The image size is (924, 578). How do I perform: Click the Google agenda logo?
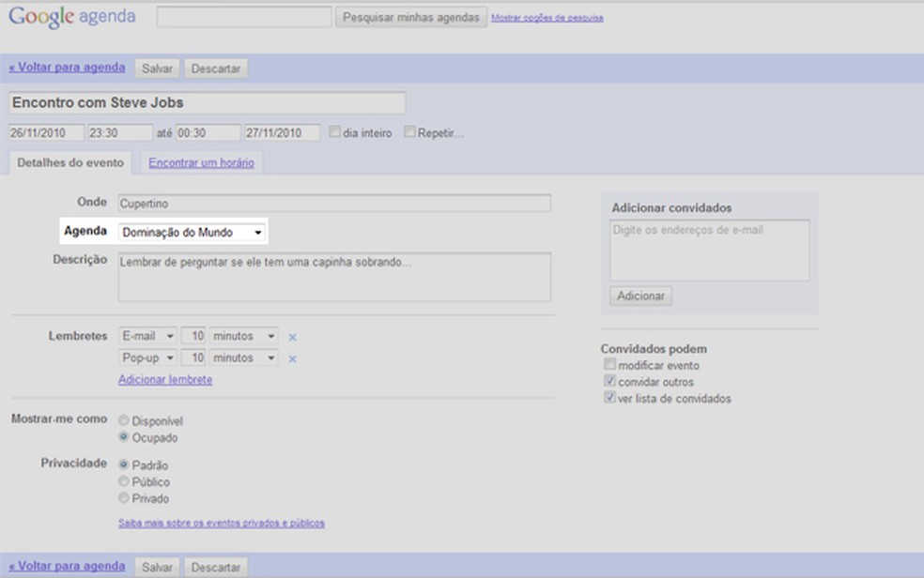point(72,17)
